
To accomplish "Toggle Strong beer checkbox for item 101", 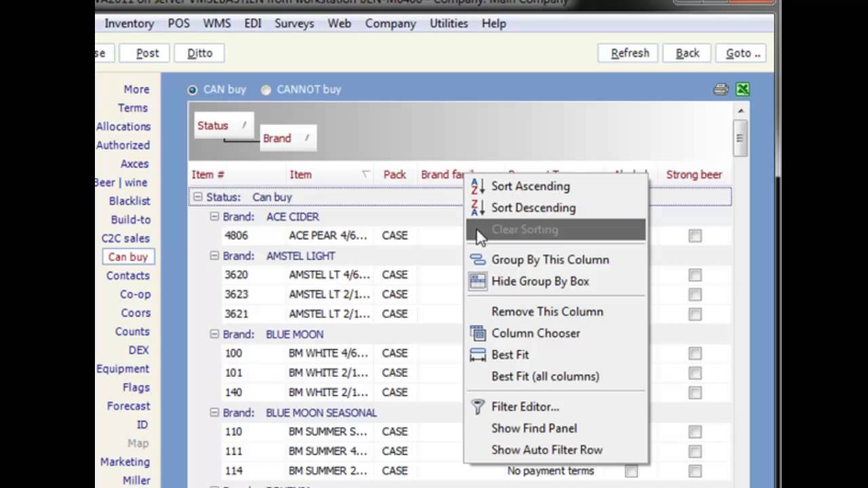I will 695,373.
